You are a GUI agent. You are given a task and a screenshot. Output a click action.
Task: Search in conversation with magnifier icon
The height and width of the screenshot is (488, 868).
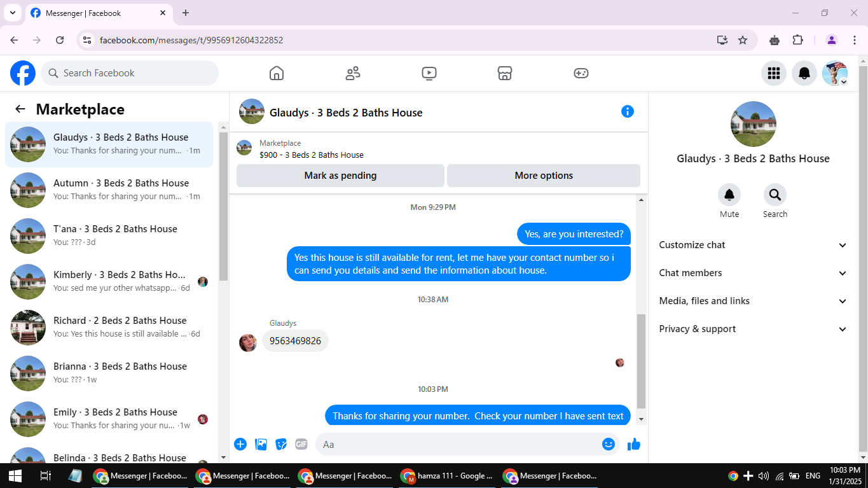775,195
